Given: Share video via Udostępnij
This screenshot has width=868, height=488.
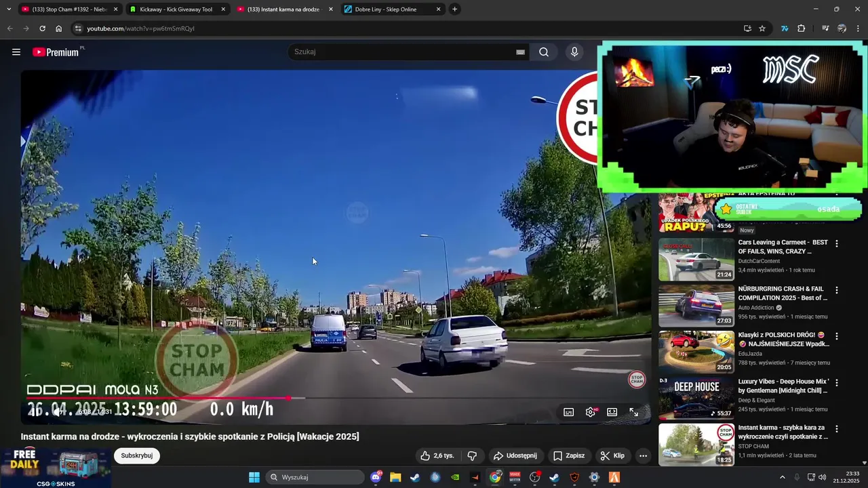Looking at the screenshot, I should pos(515,455).
